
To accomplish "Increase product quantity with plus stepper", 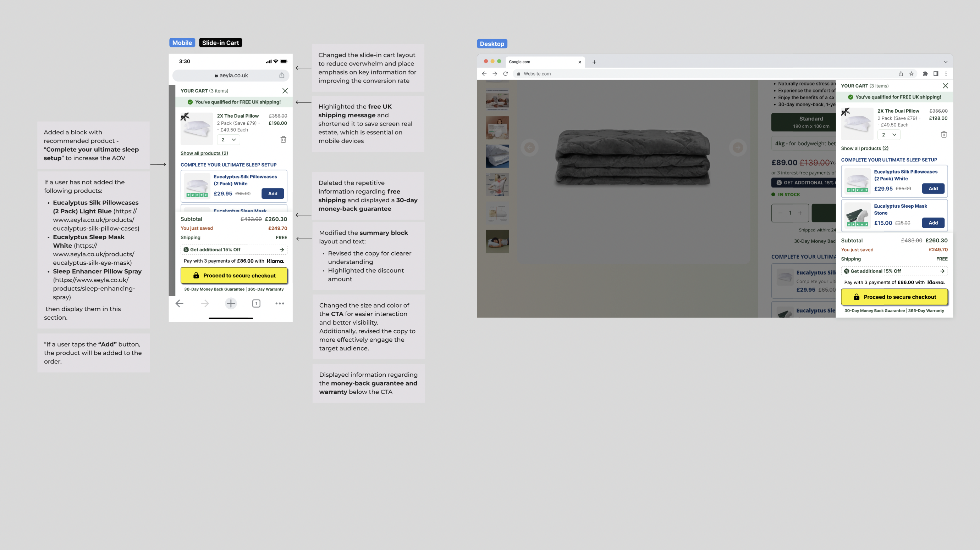I will (800, 213).
